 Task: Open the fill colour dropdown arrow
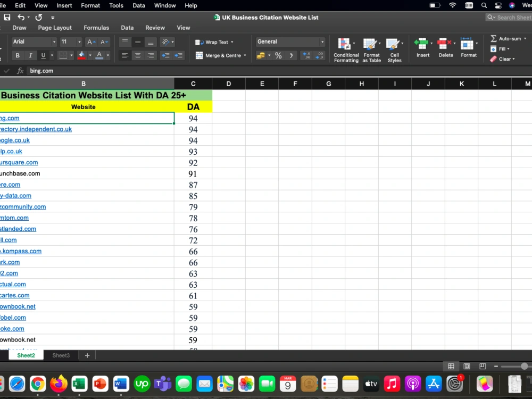coord(90,55)
